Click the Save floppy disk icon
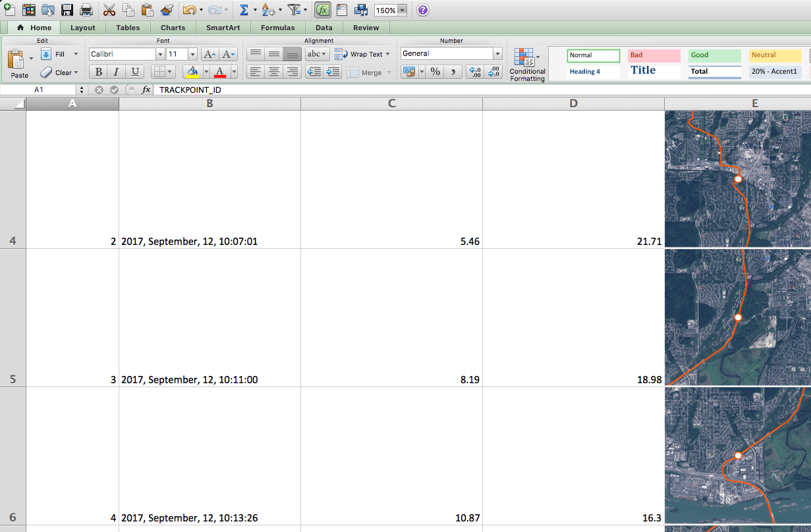Screen dimensions: 811x532 tap(67, 10)
